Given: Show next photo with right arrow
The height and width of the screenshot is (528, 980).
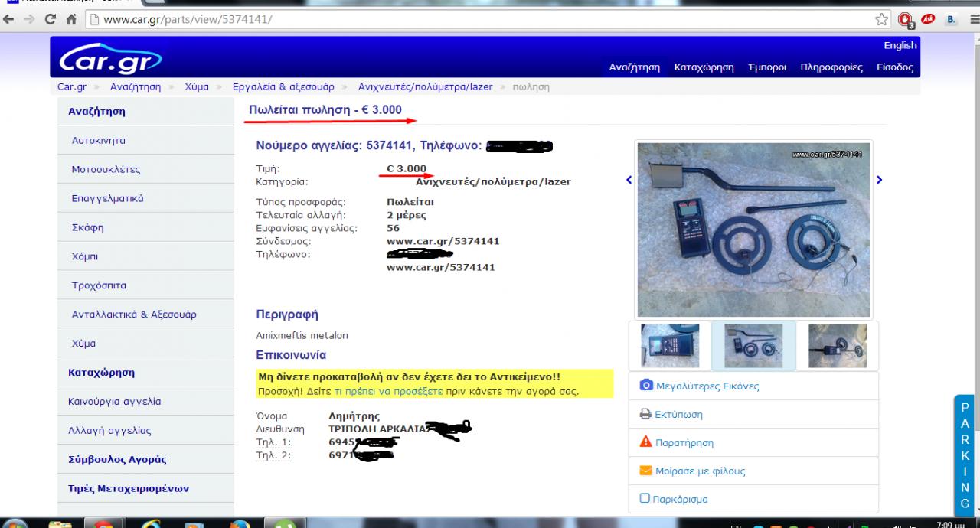Looking at the screenshot, I should (879, 180).
